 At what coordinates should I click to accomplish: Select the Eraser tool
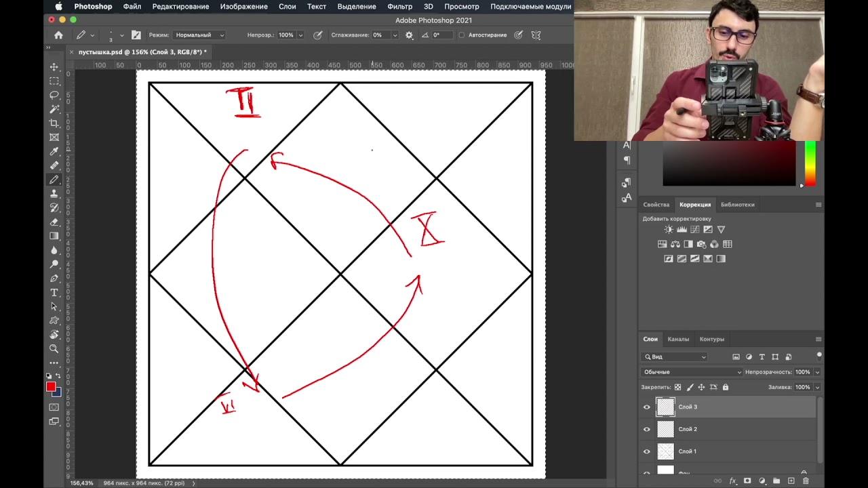point(54,222)
